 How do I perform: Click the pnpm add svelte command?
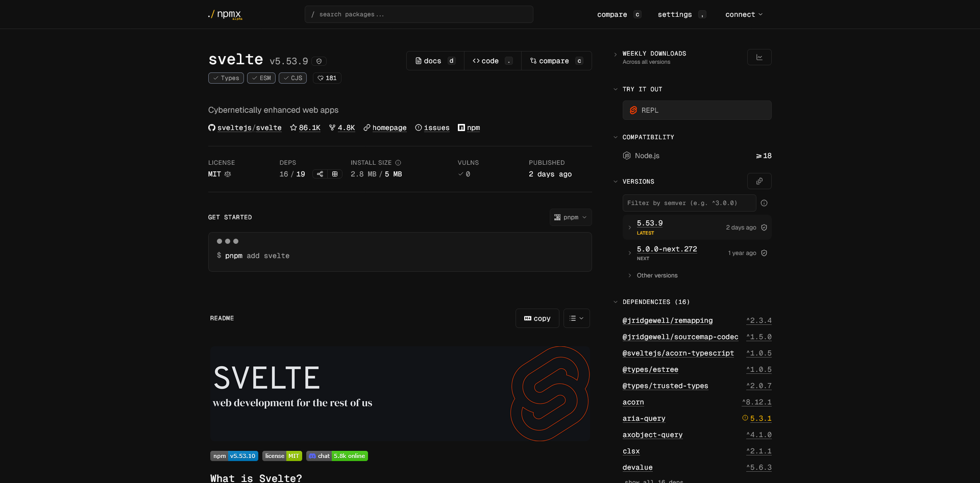pos(257,256)
